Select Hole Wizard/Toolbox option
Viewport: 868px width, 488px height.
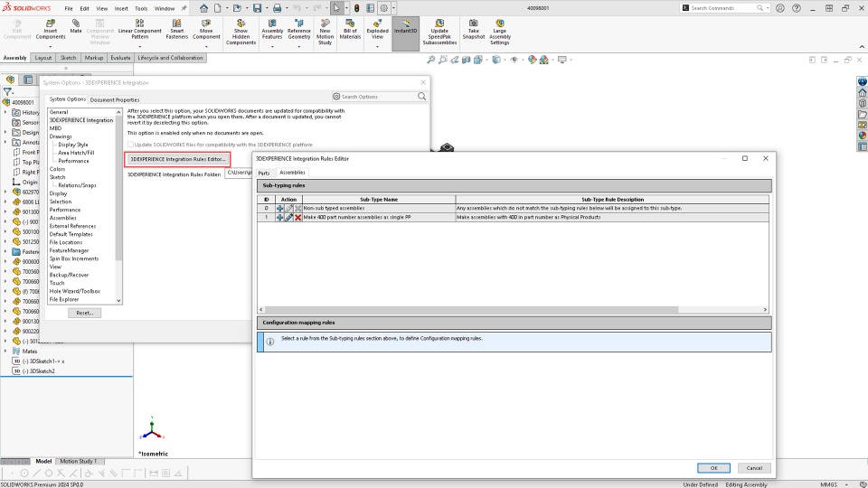tap(75, 291)
